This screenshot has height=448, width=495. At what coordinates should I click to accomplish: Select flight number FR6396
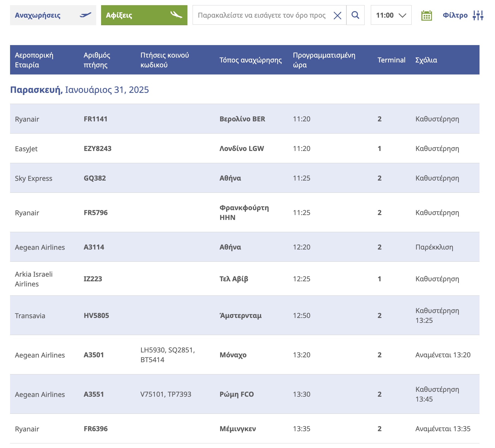pos(96,429)
